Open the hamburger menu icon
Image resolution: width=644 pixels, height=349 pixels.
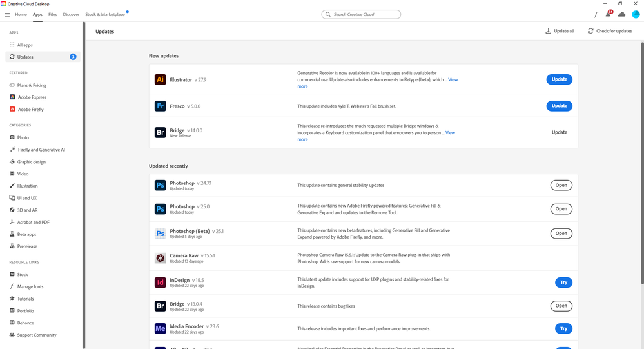point(7,14)
